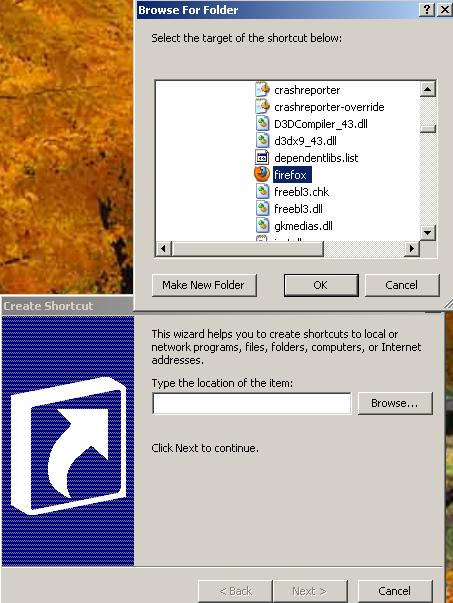Click the horizontal scrollbar thumb
Image resolution: width=453 pixels, height=603 pixels.
point(248,248)
